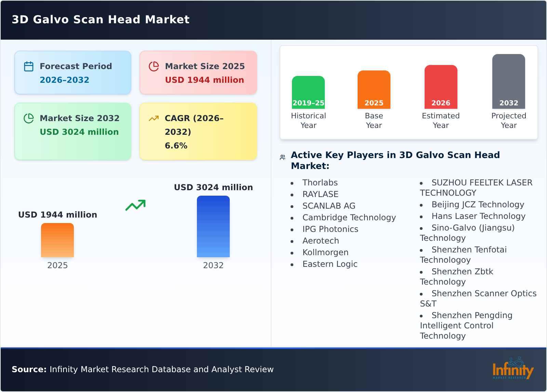Image resolution: width=547 pixels, height=392 pixels.
Task: Select the green growth arrow between the bars
Action: point(135,205)
